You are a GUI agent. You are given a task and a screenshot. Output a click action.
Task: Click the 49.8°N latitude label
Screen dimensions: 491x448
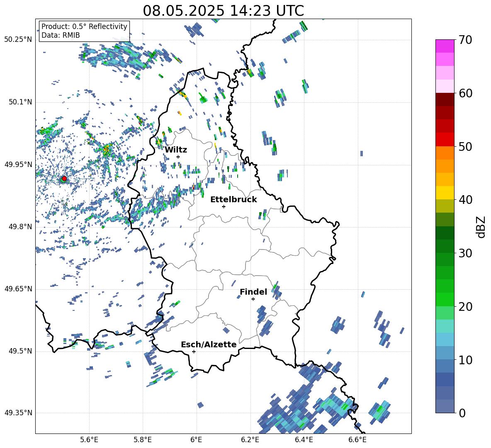[20, 227]
